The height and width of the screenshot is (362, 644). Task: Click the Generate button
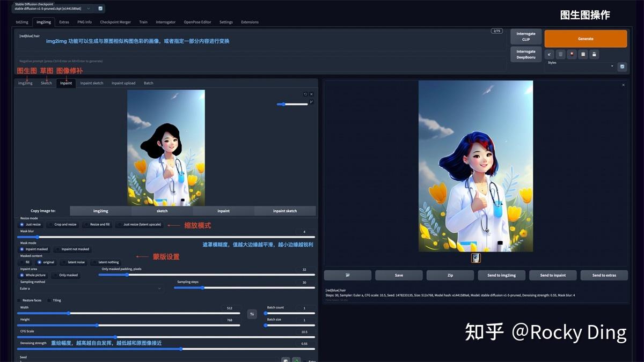pyautogui.click(x=586, y=39)
